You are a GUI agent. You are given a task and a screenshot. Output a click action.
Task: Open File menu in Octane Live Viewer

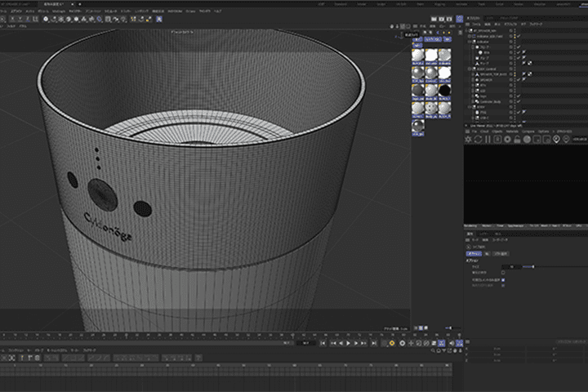[474, 131]
